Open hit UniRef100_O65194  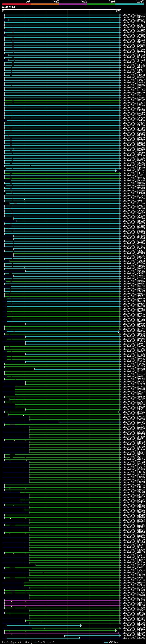point(134,20)
